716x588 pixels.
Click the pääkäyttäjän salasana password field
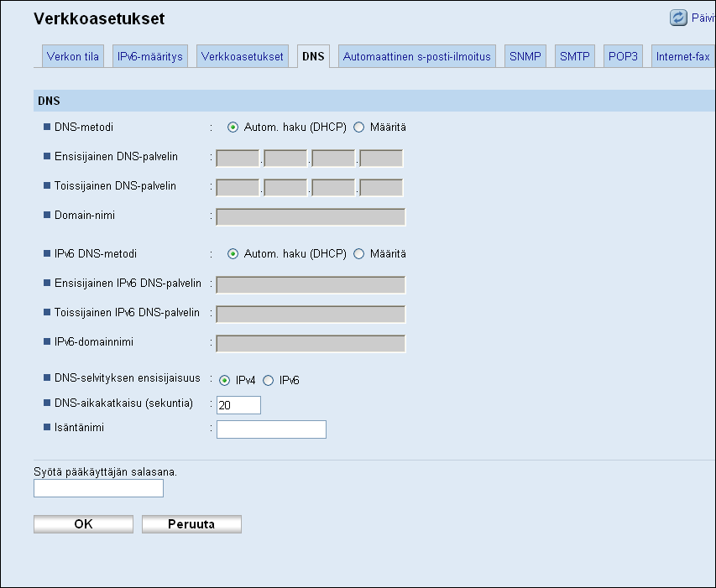(x=99, y=488)
